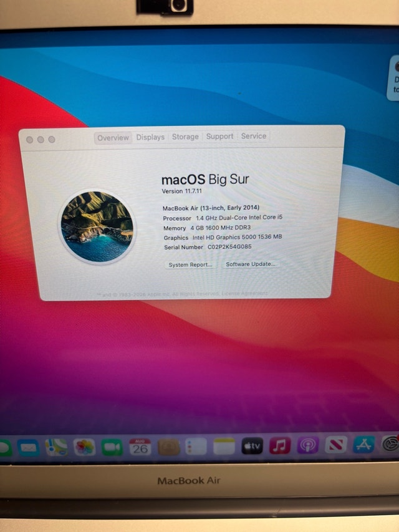Open Calendar showing AUG 26
Image resolution: width=399 pixels, height=532 pixels.
140,447
